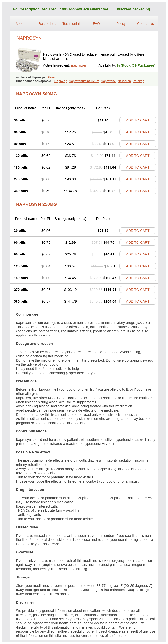Add 90 pills of 500mg to cart
The image size is (168, 644).
click(x=138, y=144)
